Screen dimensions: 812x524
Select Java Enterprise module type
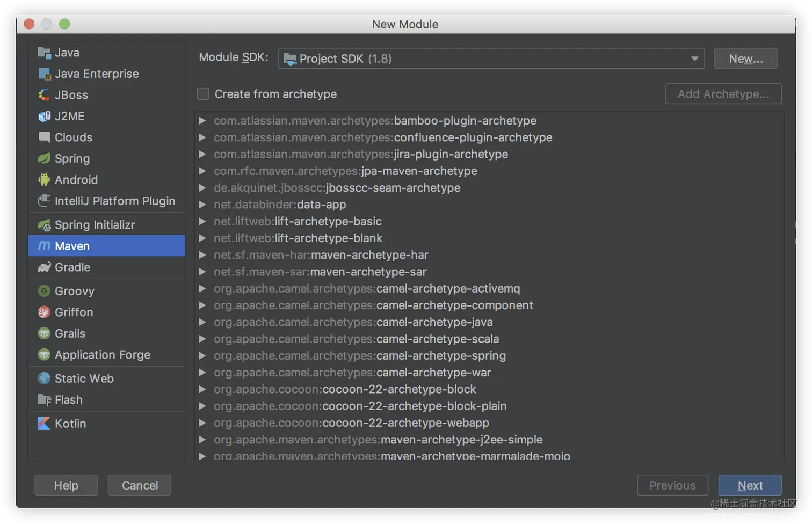(x=106, y=74)
